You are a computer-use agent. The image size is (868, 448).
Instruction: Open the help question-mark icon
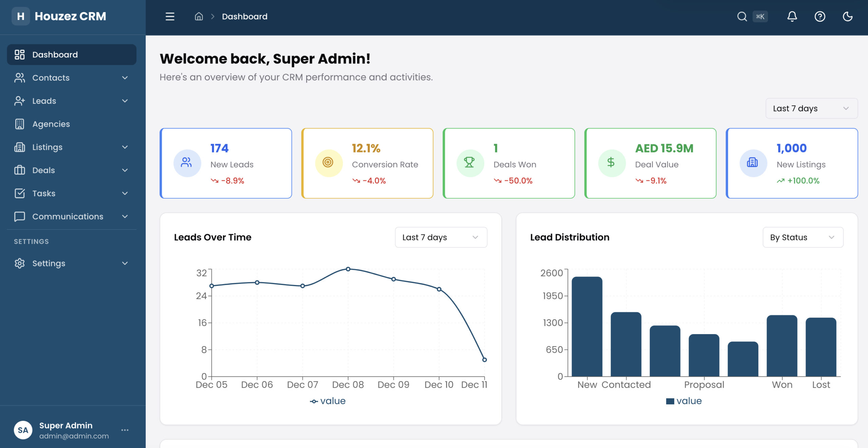click(x=820, y=16)
